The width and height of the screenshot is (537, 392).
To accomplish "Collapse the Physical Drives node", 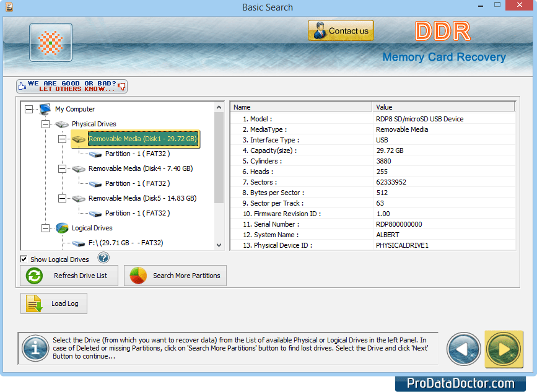I will click(45, 124).
